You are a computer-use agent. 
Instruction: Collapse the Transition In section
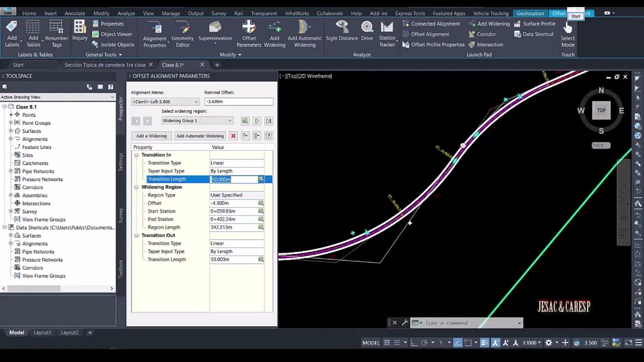pos(136,155)
